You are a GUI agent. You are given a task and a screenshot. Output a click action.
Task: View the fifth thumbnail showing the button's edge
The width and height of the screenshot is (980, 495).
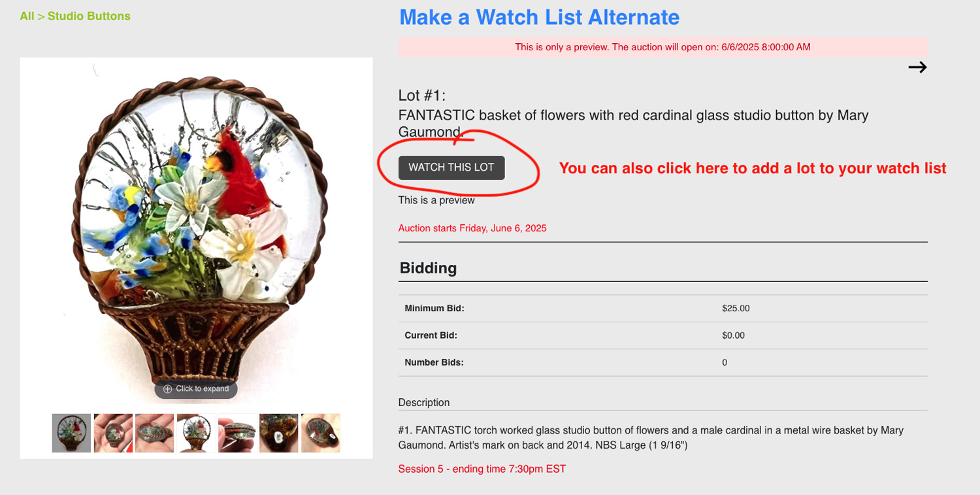[237, 433]
